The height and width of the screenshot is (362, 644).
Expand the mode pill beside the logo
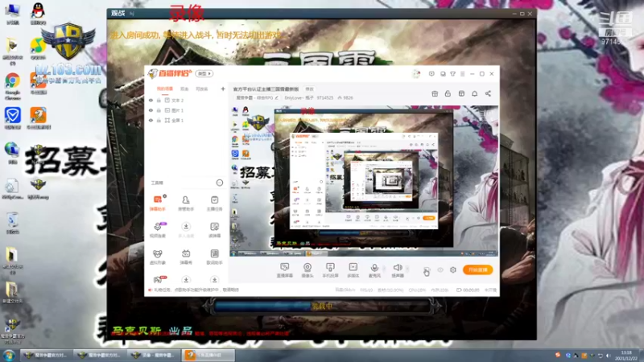(x=204, y=73)
